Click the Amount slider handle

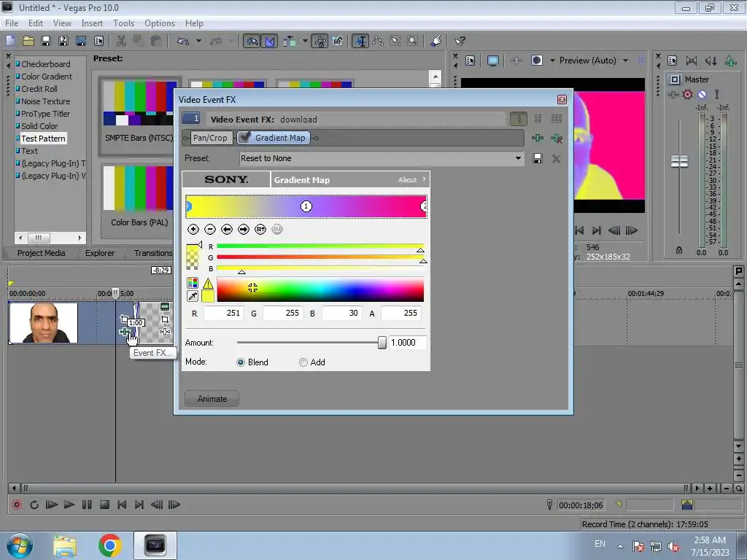pos(382,343)
